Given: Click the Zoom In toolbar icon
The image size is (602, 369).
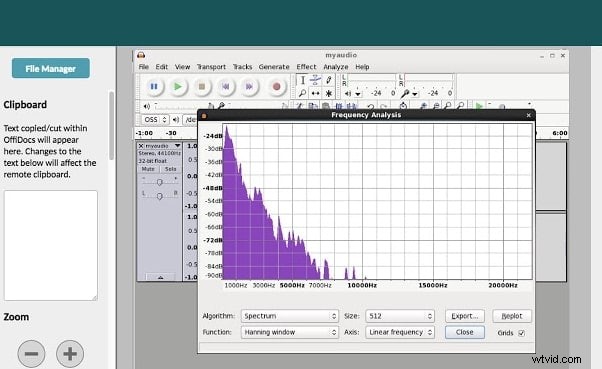Looking at the screenshot, I should click(423, 106).
